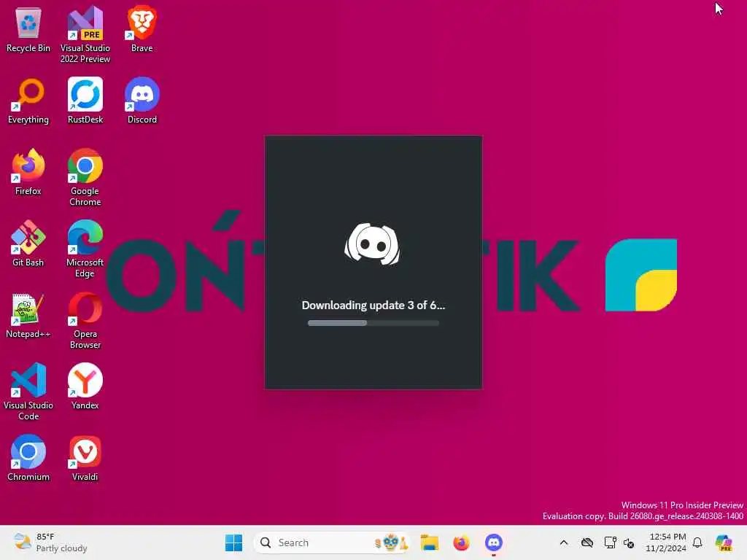Select the Recycle Bin desktop icon

point(28,30)
